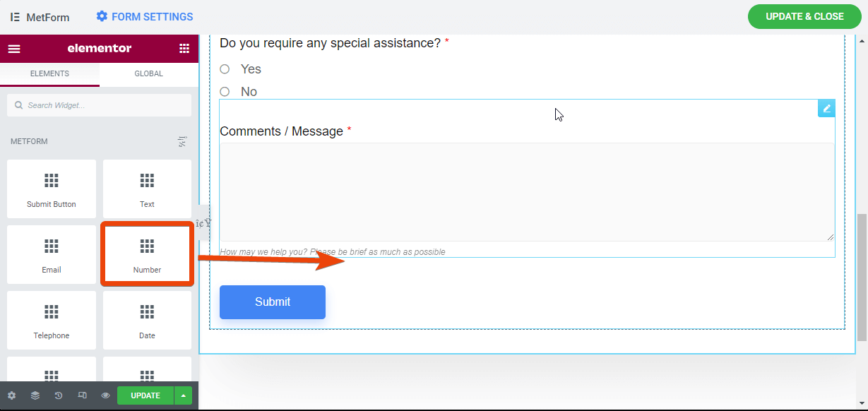868x411 pixels.
Task: Click 'Do you require any special assistance?' label
Action: (331, 43)
